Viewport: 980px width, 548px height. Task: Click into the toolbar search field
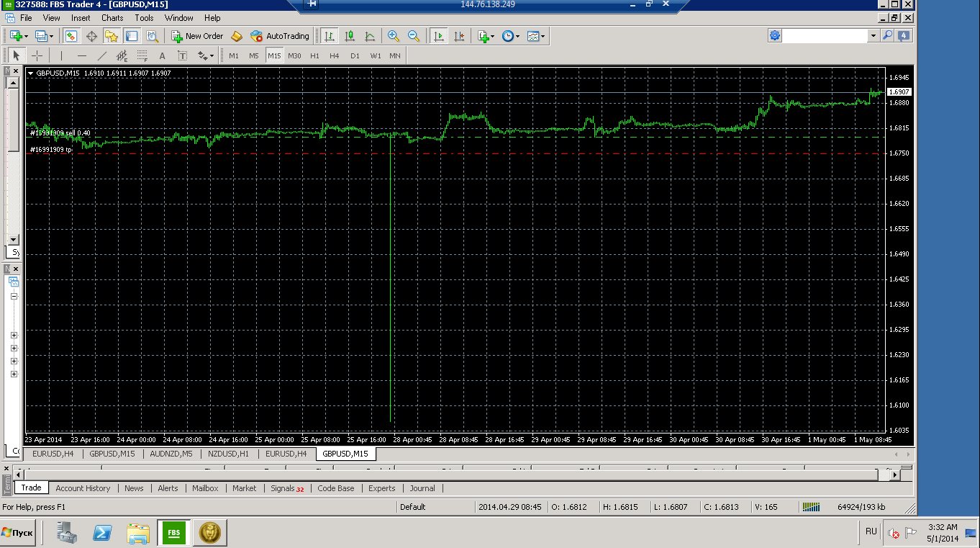click(x=825, y=35)
